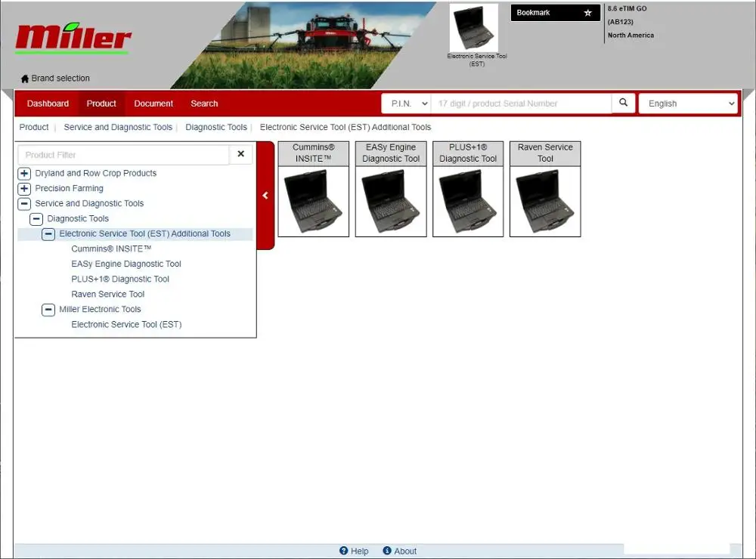The image size is (756, 559).
Task: Expand the Precision Farming node
Action: click(x=24, y=188)
